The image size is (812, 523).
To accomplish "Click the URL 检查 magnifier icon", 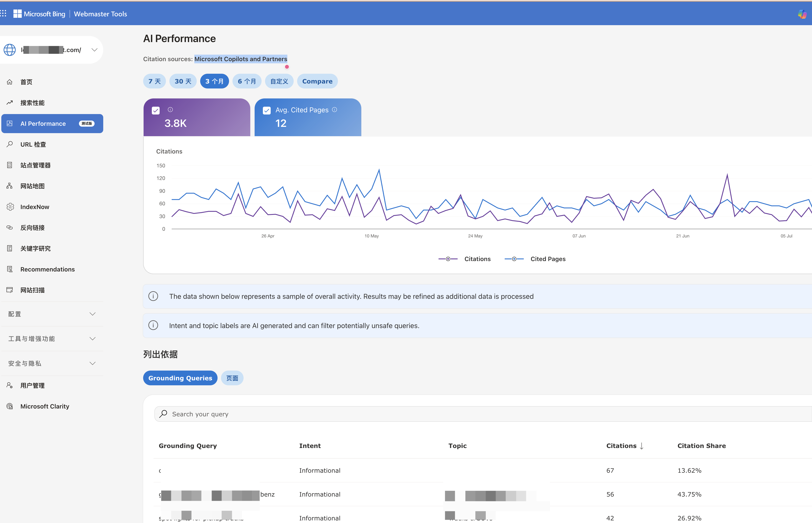I will coord(10,144).
